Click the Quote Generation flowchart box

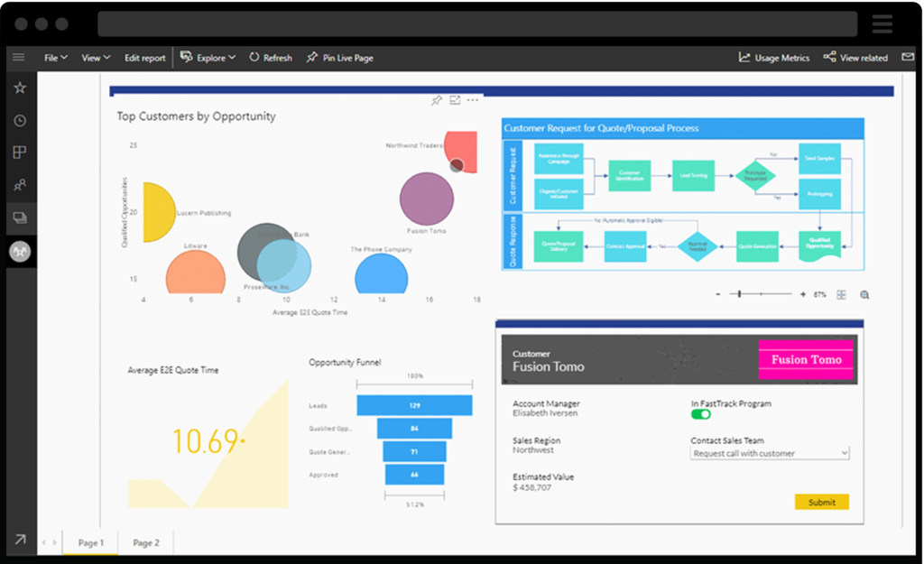(x=757, y=246)
